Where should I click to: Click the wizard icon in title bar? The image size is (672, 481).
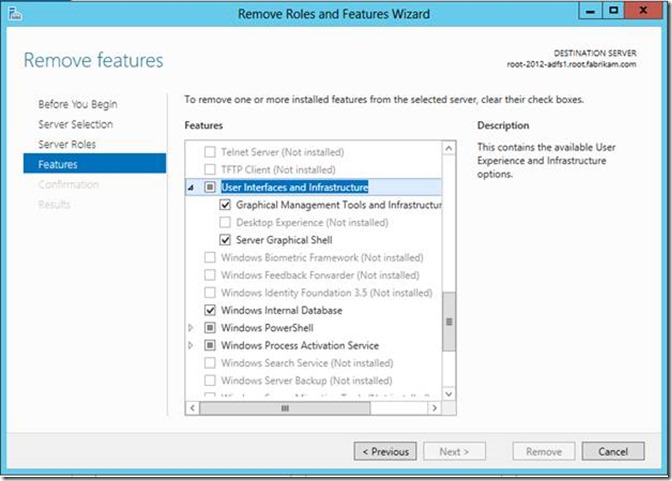(x=15, y=14)
